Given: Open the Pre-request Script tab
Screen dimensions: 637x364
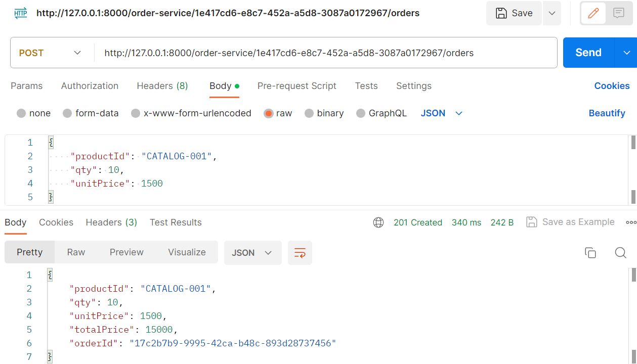Looking at the screenshot, I should pos(297,86).
